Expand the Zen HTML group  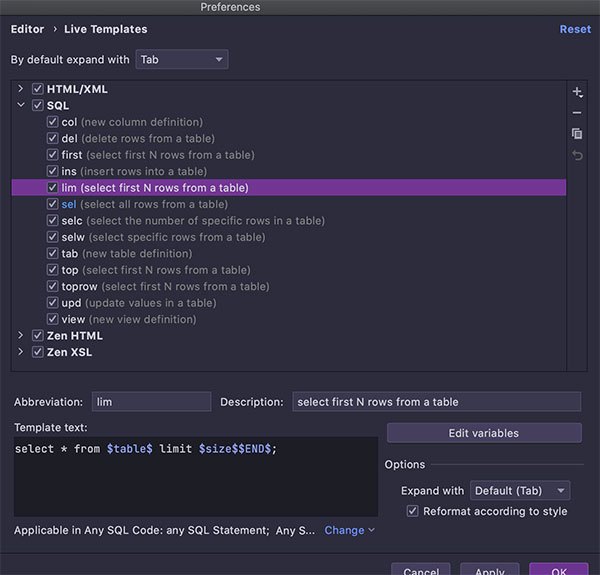coord(21,336)
